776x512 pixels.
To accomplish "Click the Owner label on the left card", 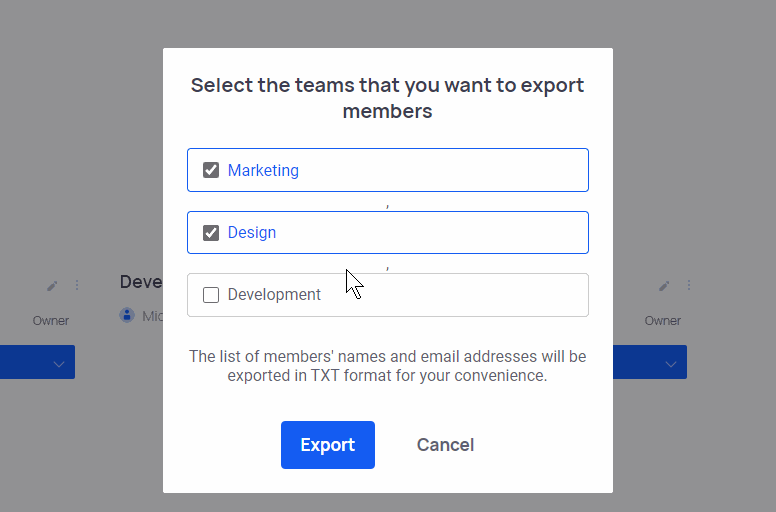I will tap(51, 321).
